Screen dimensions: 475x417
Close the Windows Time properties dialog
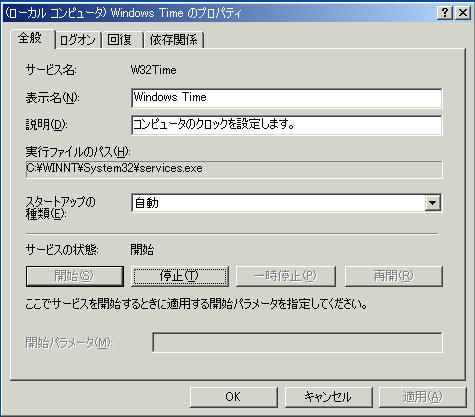pos(463,13)
